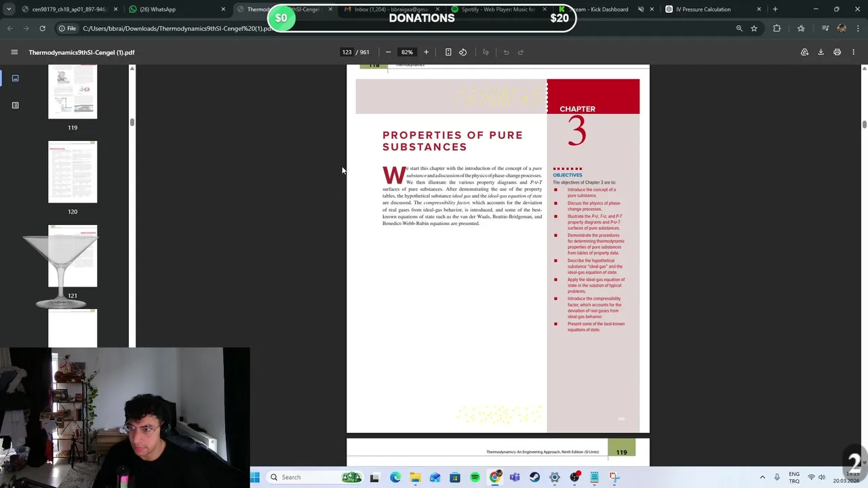868x488 pixels.
Task: Click the microphone icon in system tray
Action: (776, 477)
